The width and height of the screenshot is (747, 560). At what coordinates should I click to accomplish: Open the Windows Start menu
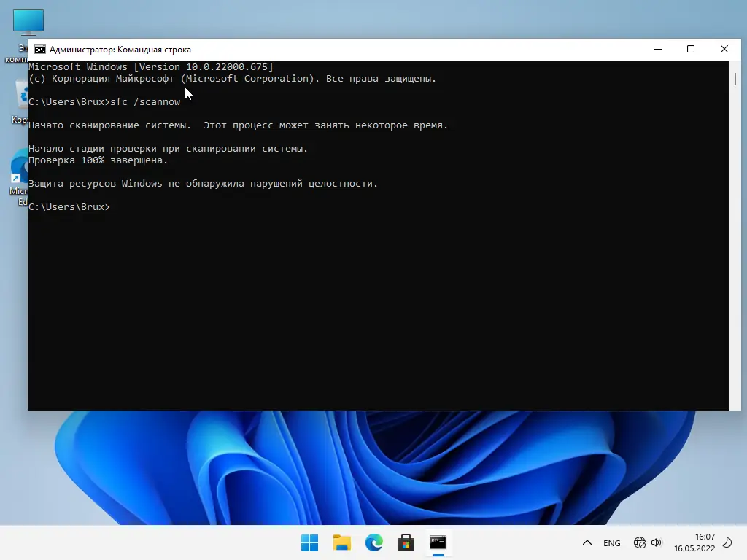tap(309, 542)
